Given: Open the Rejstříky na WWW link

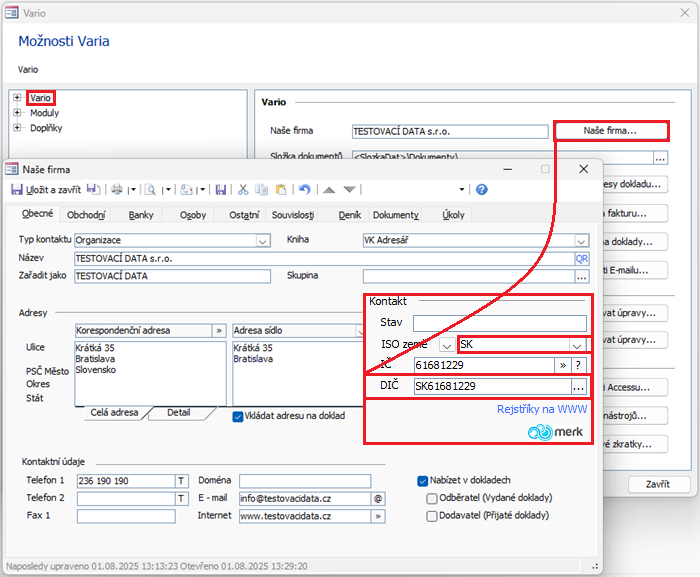Looking at the screenshot, I should (542, 409).
